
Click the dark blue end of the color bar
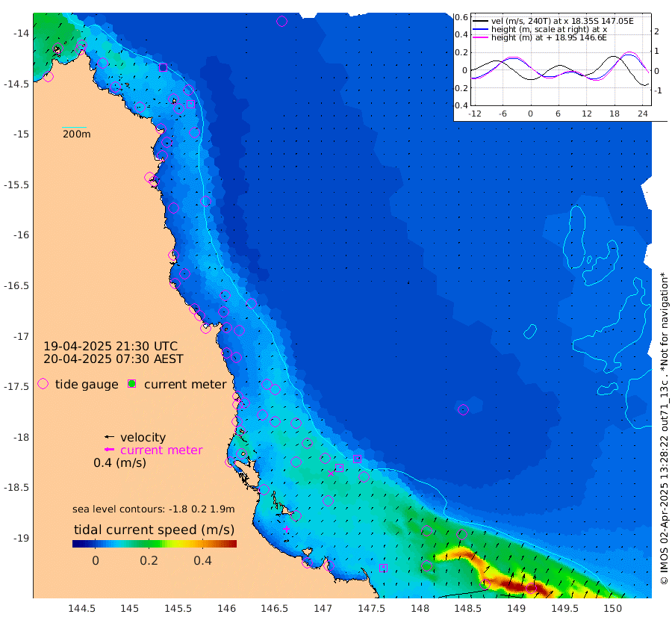(76, 544)
